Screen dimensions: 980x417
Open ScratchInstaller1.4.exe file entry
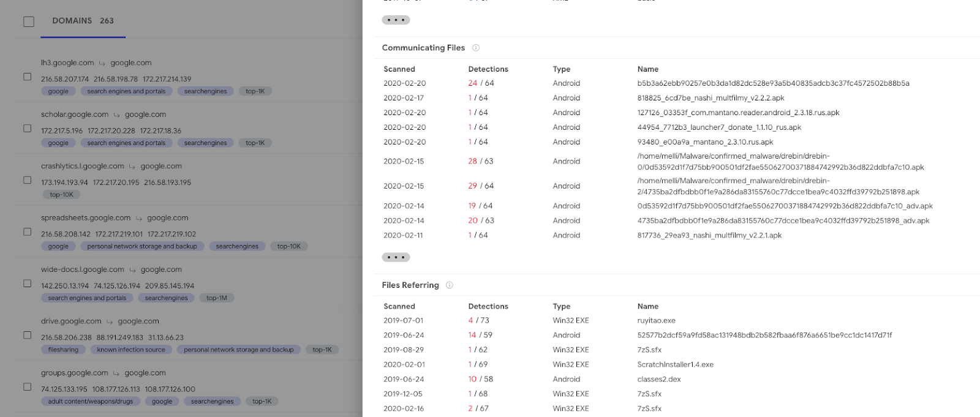point(675,365)
